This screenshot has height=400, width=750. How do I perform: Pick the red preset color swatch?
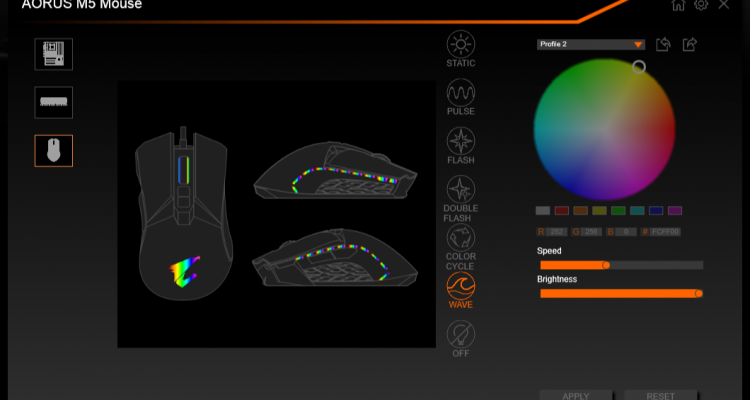pos(561,211)
